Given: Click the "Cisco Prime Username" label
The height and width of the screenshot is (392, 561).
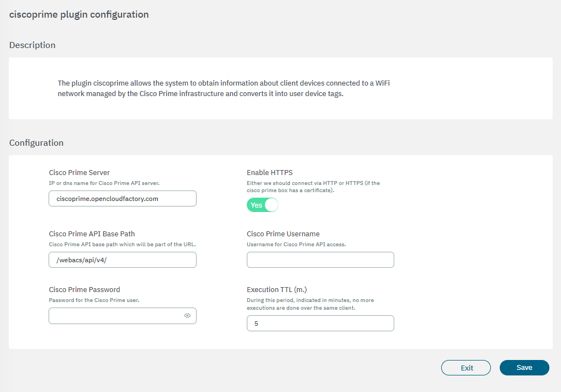Looking at the screenshot, I should [x=283, y=234].
